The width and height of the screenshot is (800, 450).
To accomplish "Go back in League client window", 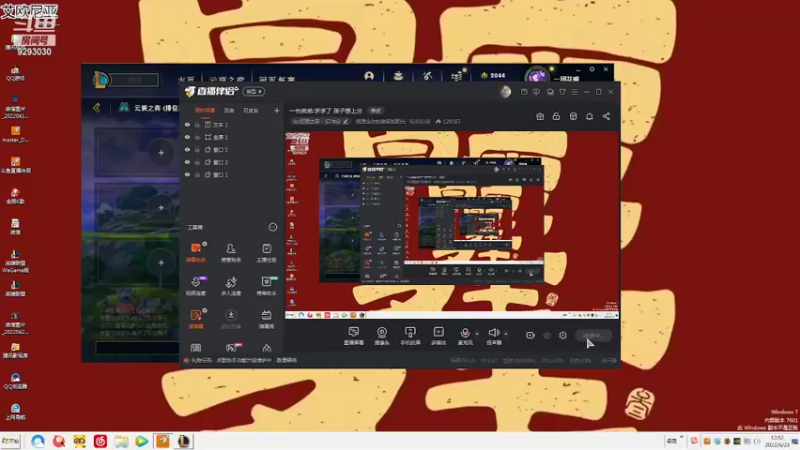I will pos(96,108).
